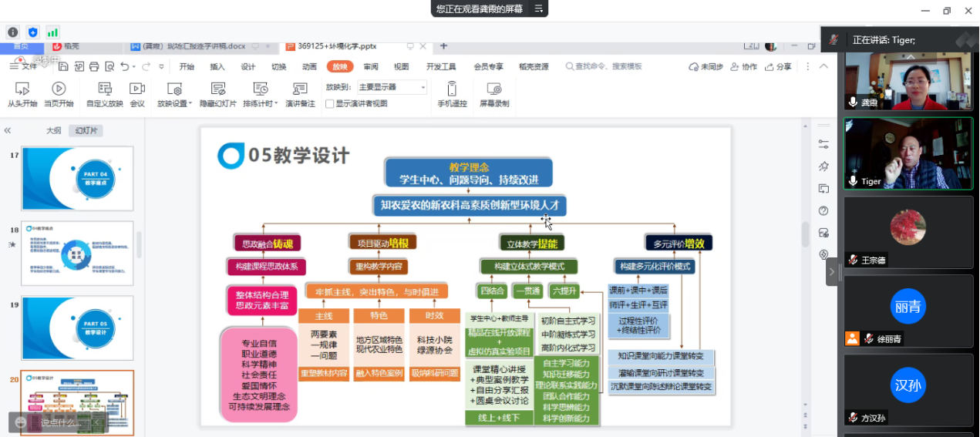
Task: Start slideshow from beginning (从头开始)
Action: [x=22, y=89]
